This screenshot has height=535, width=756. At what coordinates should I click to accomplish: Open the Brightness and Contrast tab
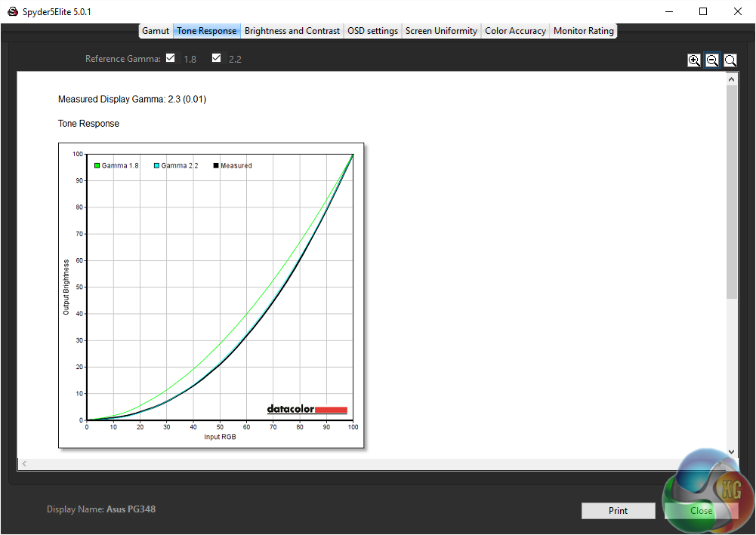pos(292,31)
